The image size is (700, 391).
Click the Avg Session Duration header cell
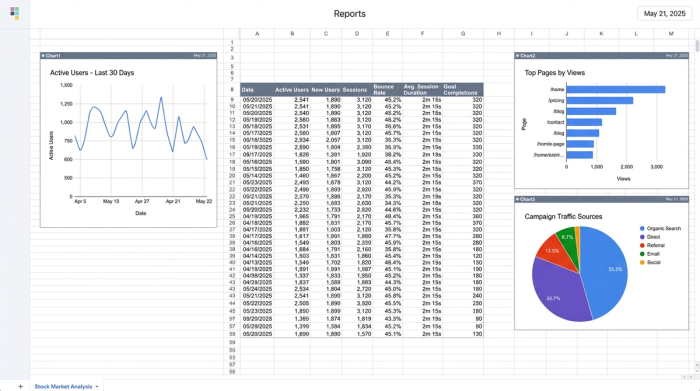pyautogui.click(x=422, y=90)
